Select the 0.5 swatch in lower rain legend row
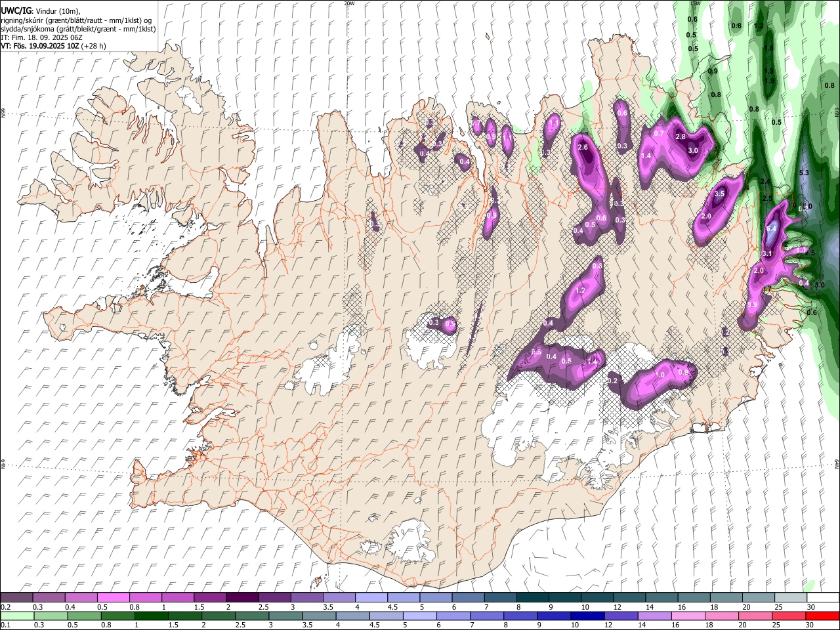Viewport: 840px width, 630px height. click(x=85, y=616)
